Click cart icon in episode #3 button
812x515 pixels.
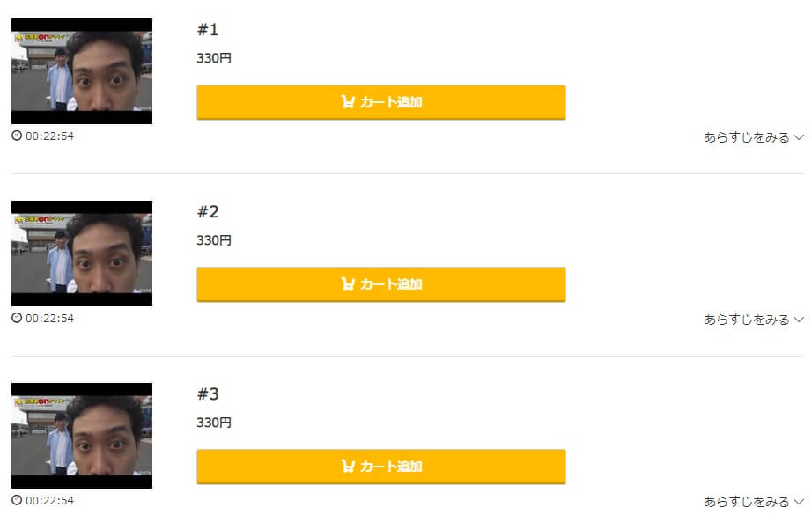(x=348, y=466)
